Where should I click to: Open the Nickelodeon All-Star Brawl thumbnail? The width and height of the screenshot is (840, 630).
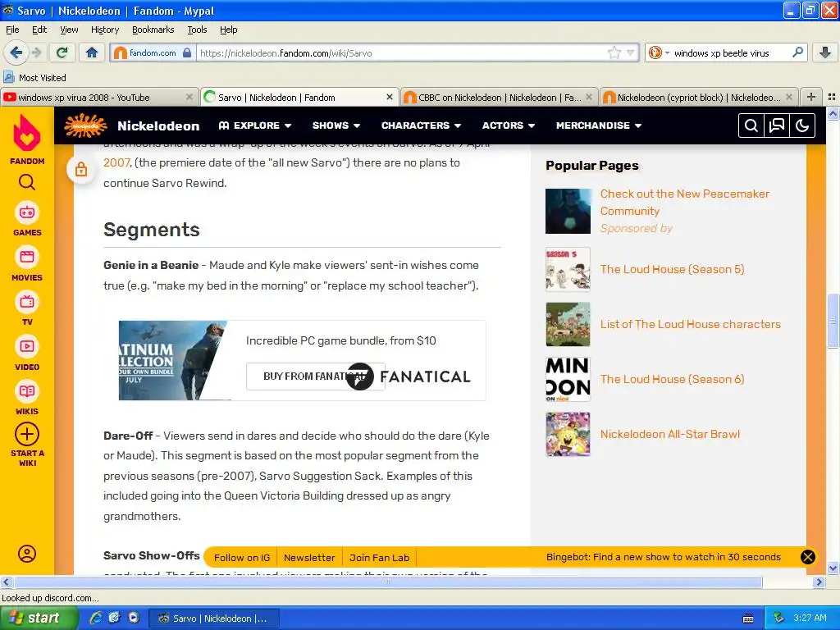pos(568,434)
